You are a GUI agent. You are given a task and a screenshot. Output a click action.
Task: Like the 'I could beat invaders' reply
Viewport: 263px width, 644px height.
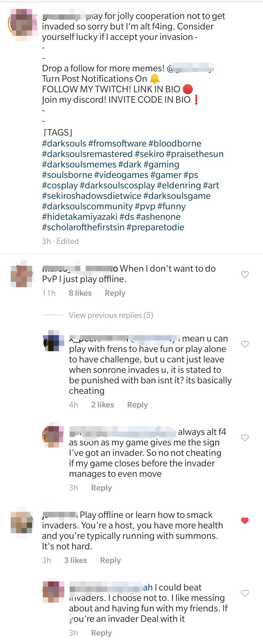coord(245,593)
